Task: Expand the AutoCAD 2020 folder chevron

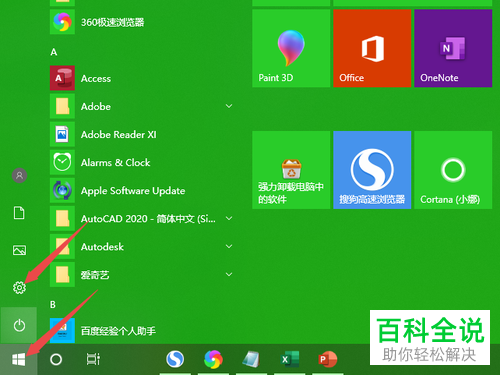Action: tap(229, 218)
